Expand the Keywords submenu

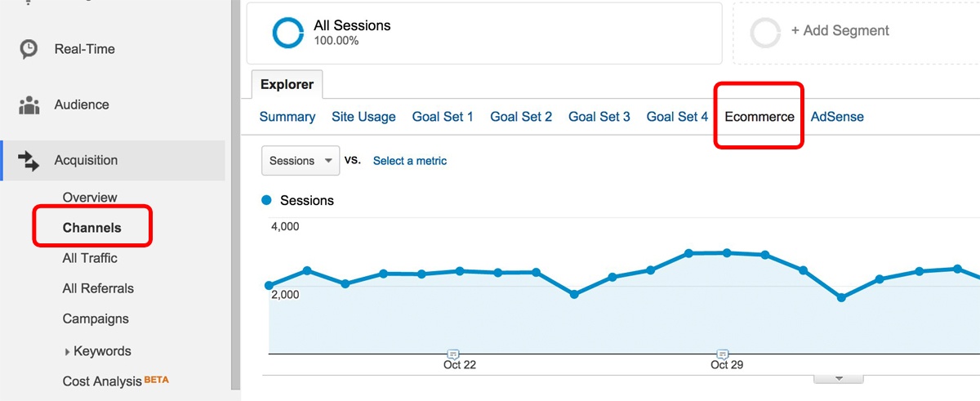67,352
